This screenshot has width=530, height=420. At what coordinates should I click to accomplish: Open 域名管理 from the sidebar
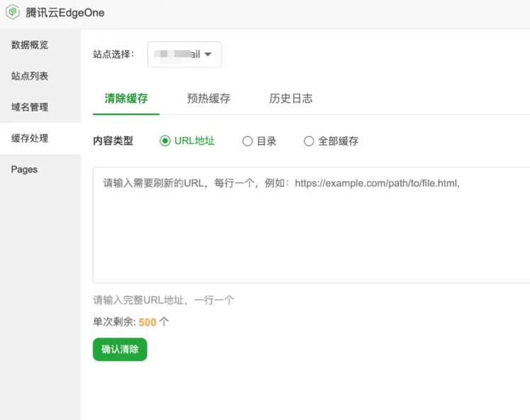pos(30,107)
